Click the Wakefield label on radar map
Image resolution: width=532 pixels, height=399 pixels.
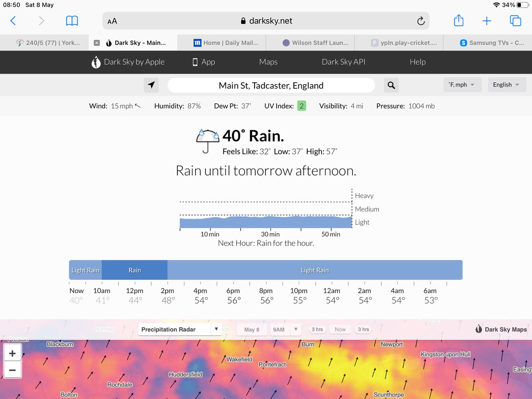tap(239, 360)
